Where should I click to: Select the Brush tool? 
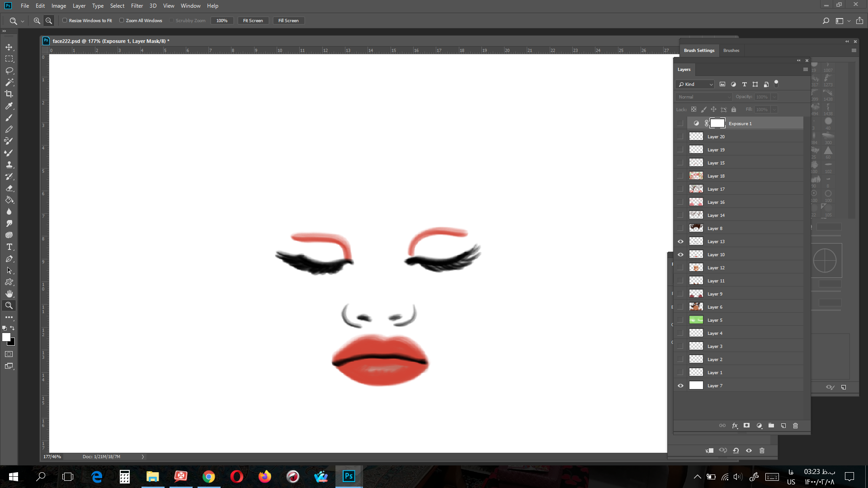point(9,117)
